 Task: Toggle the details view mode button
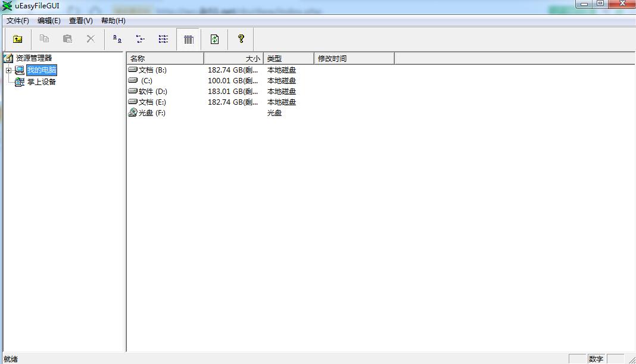click(189, 39)
